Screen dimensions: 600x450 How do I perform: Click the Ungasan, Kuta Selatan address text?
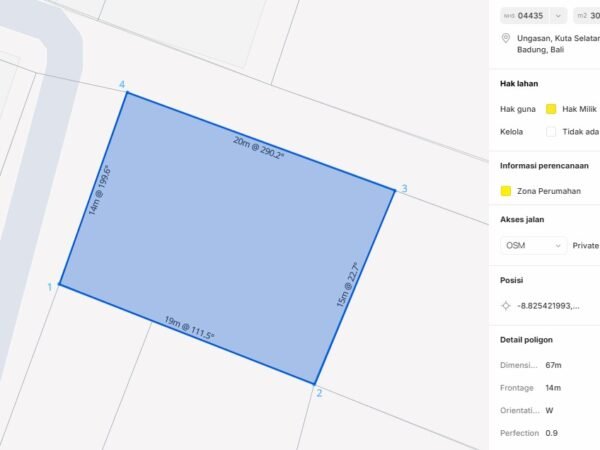click(555, 38)
